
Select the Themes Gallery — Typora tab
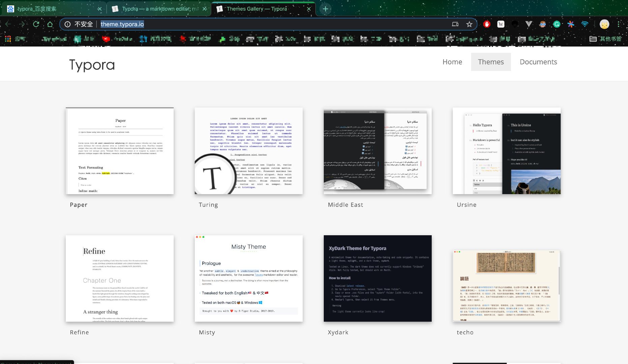[263, 9]
